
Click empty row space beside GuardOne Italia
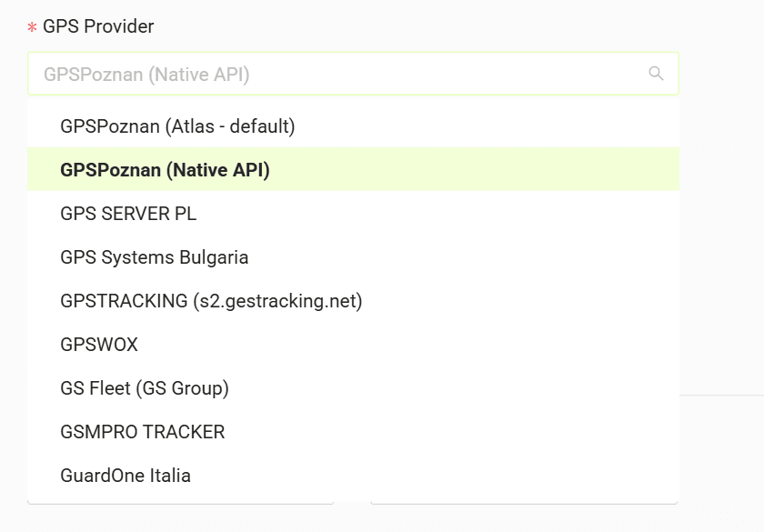435,475
